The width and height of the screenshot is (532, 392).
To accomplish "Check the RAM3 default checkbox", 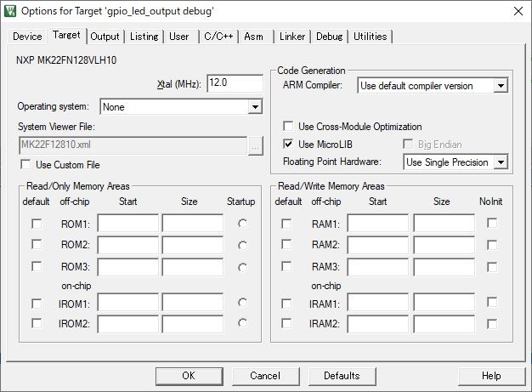I will click(x=286, y=266).
